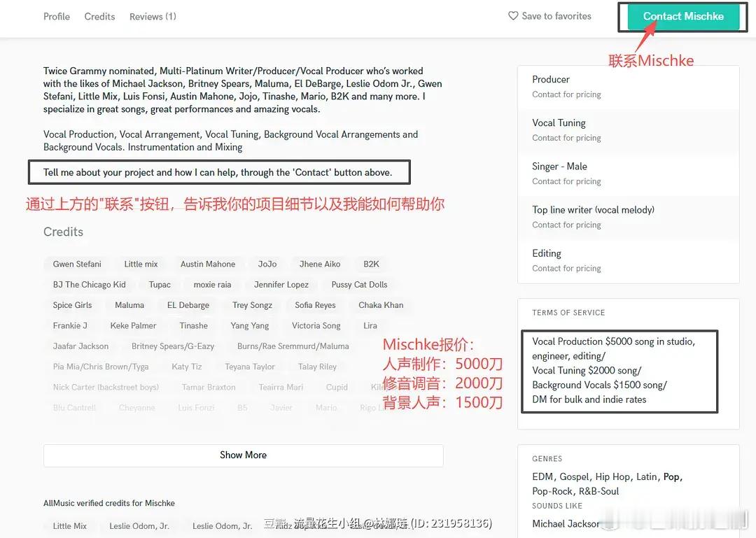
Task: Click the Britney Spears/G-Eazy credit tag
Action: [173, 346]
